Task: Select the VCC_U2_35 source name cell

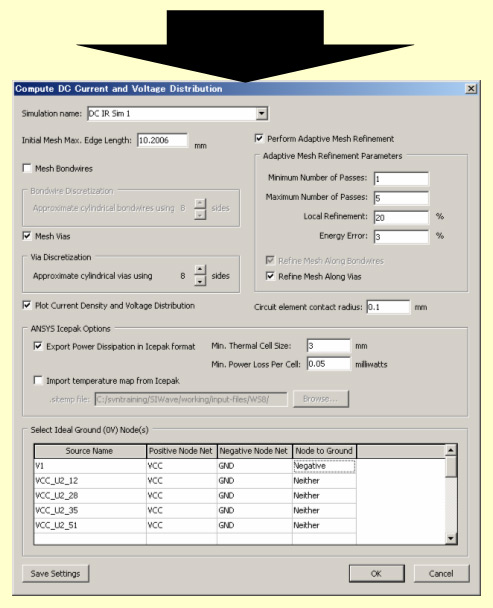Action: click(90, 510)
